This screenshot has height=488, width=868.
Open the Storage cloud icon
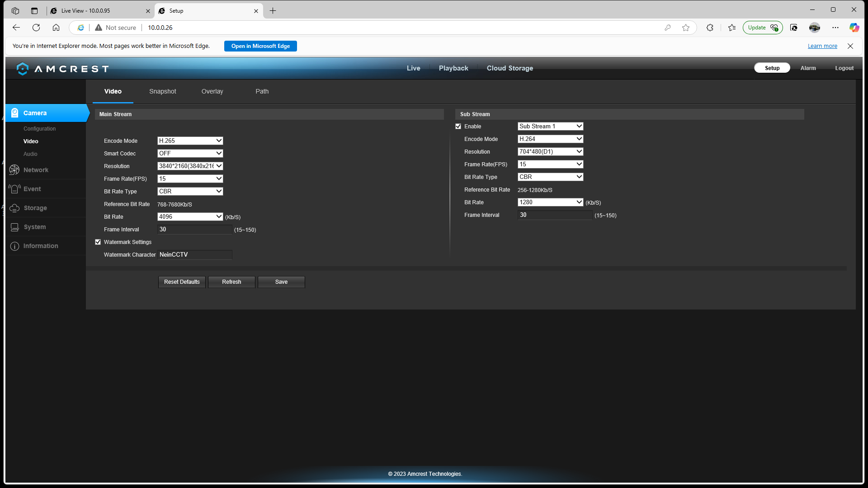pyautogui.click(x=14, y=208)
